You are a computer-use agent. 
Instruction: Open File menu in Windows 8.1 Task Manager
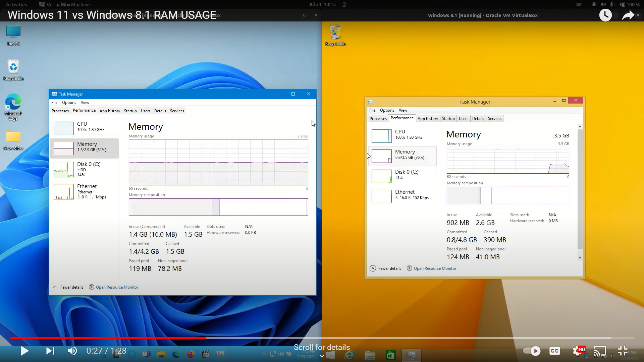pos(372,110)
